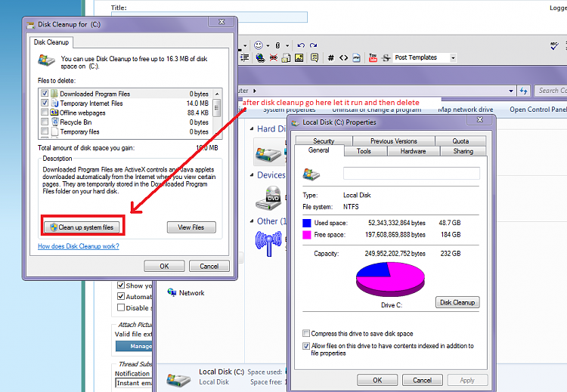Viewport: 567px width, 392px height.
Task: Click the View Files button
Action: 191,227
